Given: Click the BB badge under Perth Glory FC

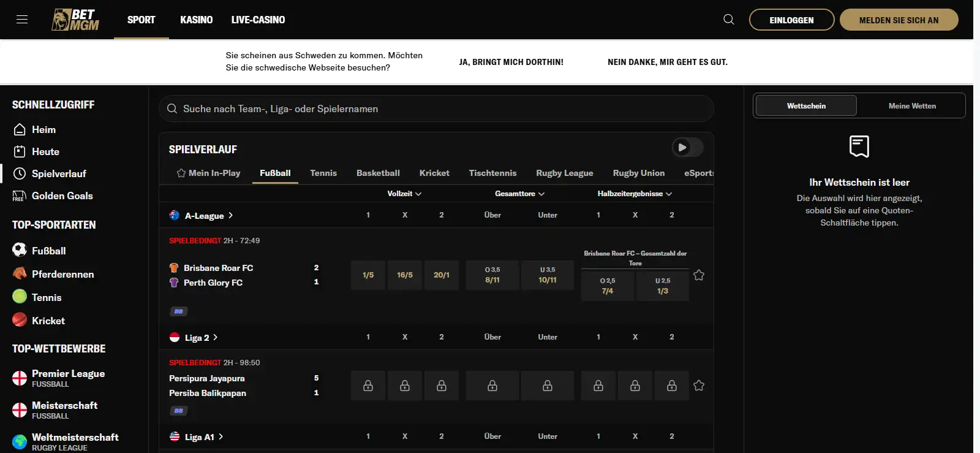Looking at the screenshot, I should click(x=178, y=311).
